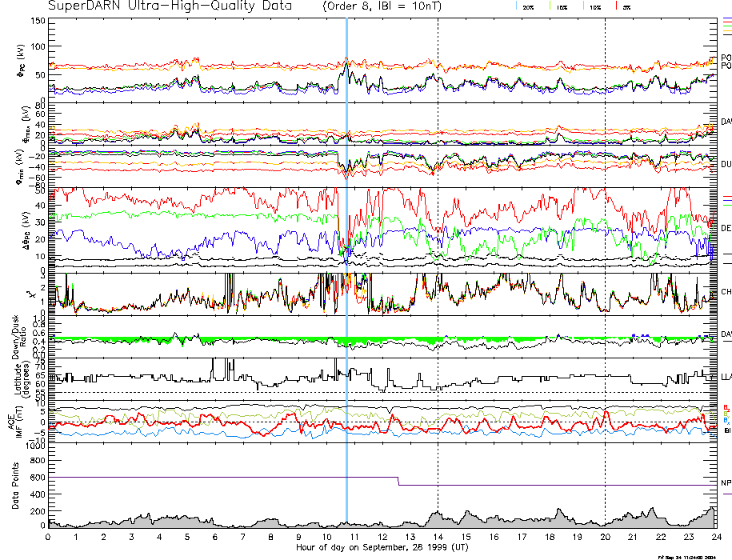Click the |B| legend label at right
Image resolution: width=732 pixels, height=560 pixels.
coord(726,430)
